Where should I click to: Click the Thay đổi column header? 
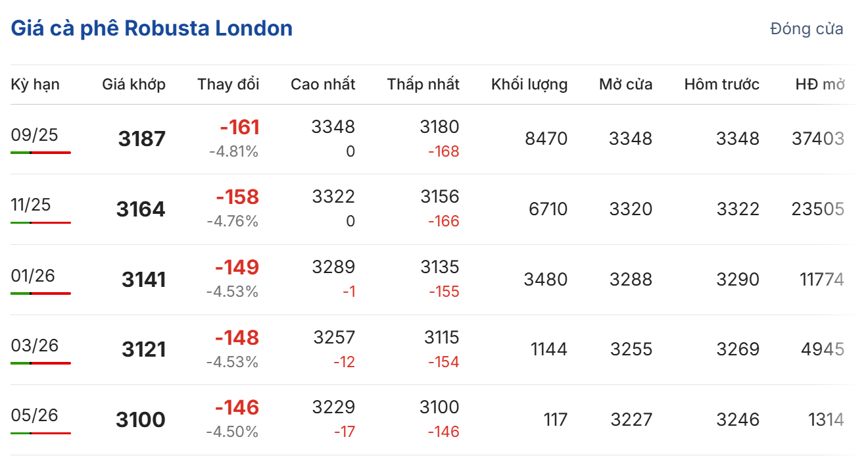click(228, 84)
